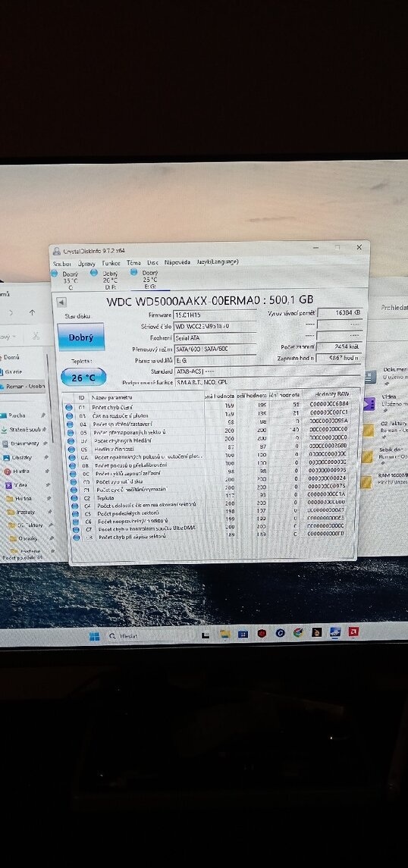Open the Disk menu

coord(152,262)
